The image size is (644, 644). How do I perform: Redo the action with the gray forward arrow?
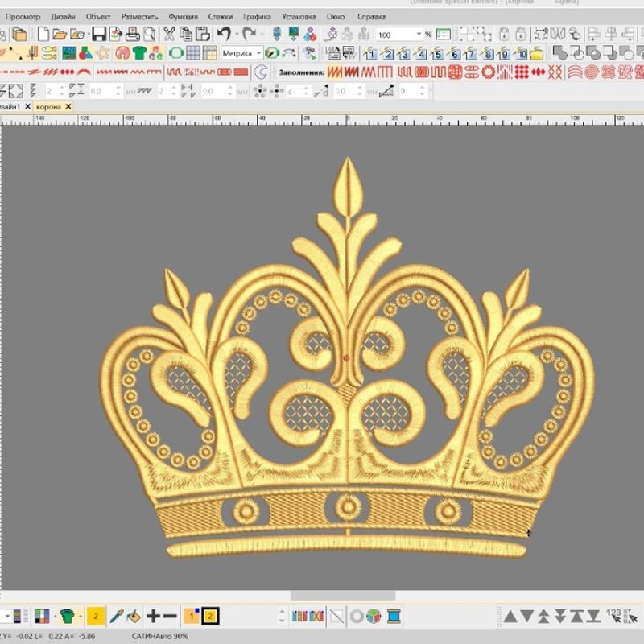click(249, 34)
